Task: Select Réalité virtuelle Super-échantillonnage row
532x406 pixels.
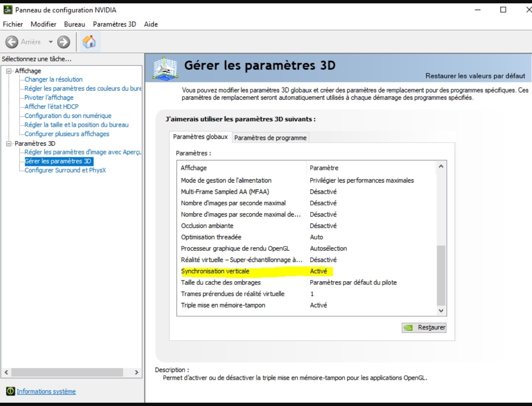Action: 307,260
